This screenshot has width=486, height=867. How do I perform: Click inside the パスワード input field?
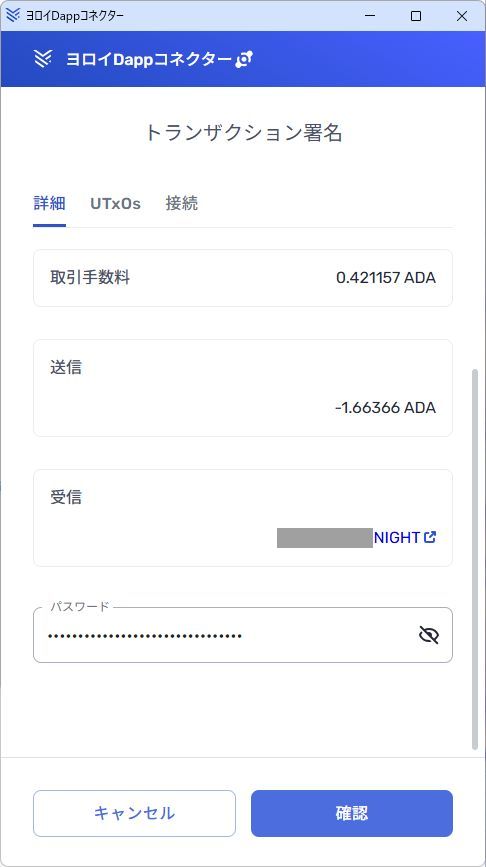(x=243, y=635)
